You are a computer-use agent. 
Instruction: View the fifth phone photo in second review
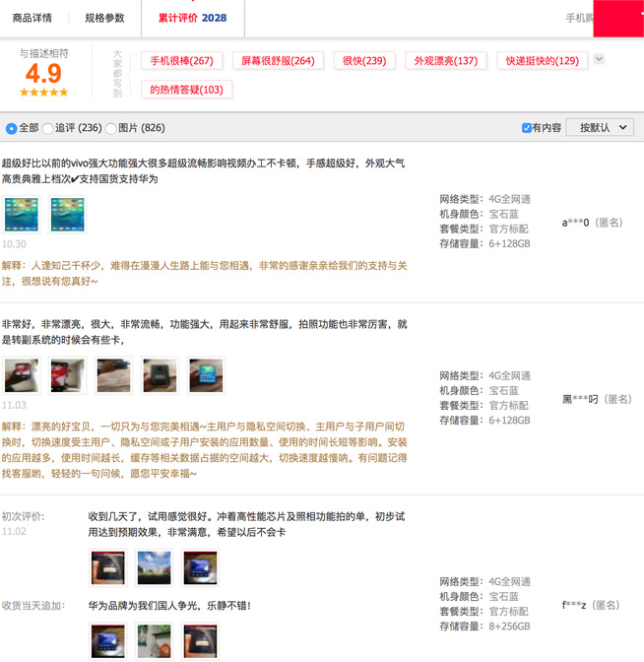(x=206, y=375)
